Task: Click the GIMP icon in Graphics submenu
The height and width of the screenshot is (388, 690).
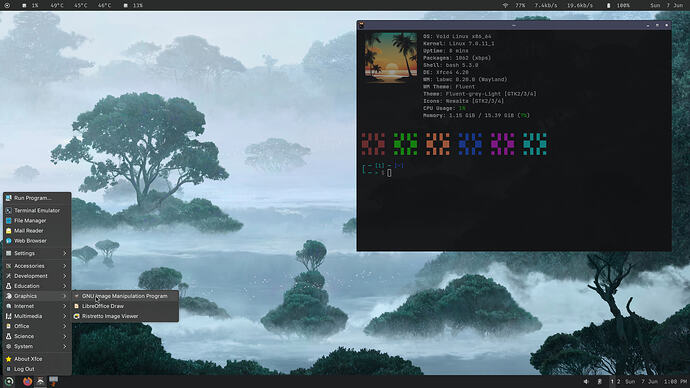Action: [77, 296]
